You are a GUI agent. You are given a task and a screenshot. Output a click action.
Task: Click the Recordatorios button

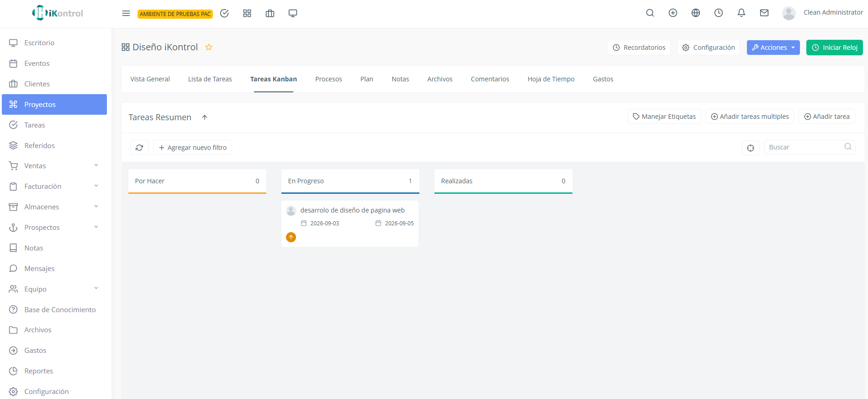[x=639, y=48]
